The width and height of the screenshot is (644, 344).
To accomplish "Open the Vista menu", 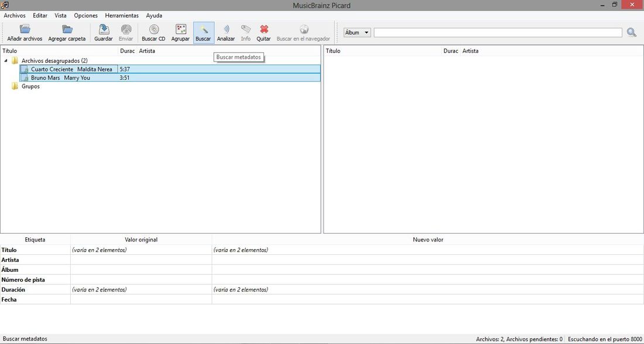I will [60, 16].
